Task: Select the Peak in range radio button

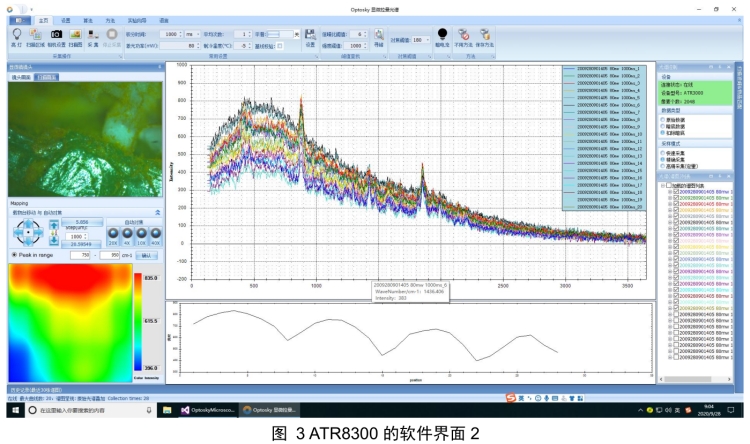Action: click(x=13, y=255)
